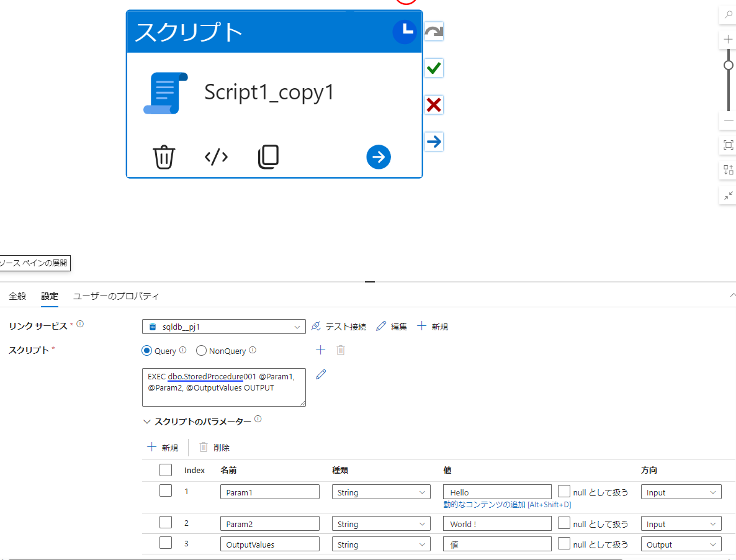Enable null handling for Param1
The image size is (736, 560).
pyautogui.click(x=565, y=492)
